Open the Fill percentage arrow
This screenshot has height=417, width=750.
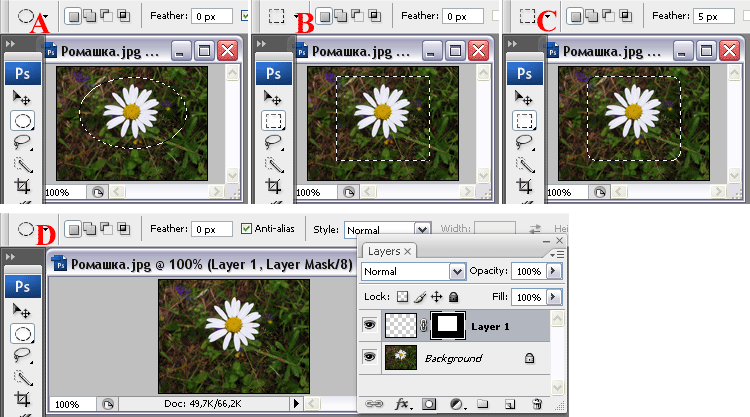point(555,298)
